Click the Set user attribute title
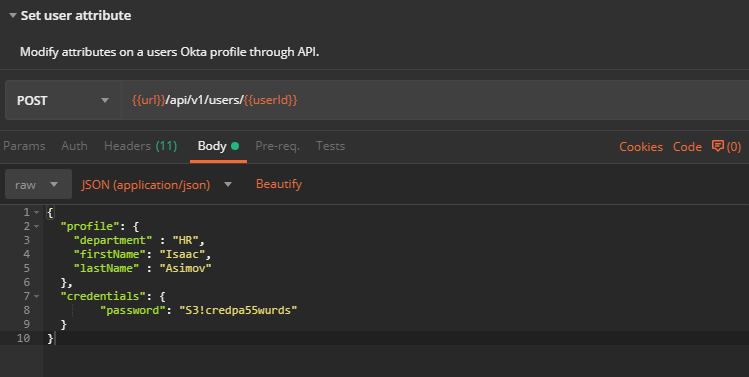 click(75, 15)
